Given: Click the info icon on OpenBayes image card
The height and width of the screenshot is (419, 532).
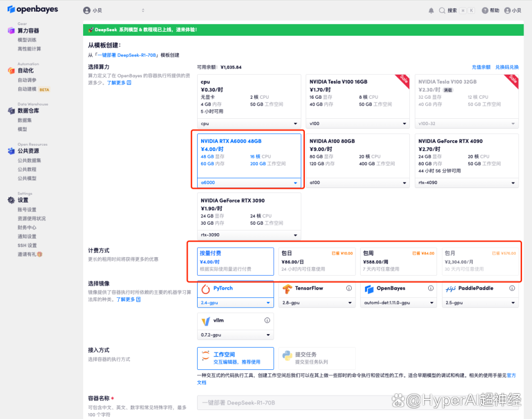Looking at the screenshot, I should [x=430, y=288].
